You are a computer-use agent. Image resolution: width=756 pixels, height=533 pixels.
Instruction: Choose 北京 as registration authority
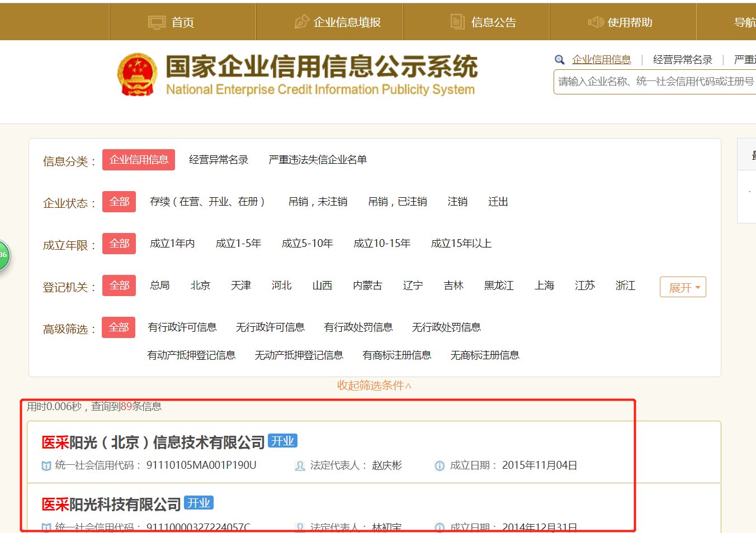click(200, 285)
